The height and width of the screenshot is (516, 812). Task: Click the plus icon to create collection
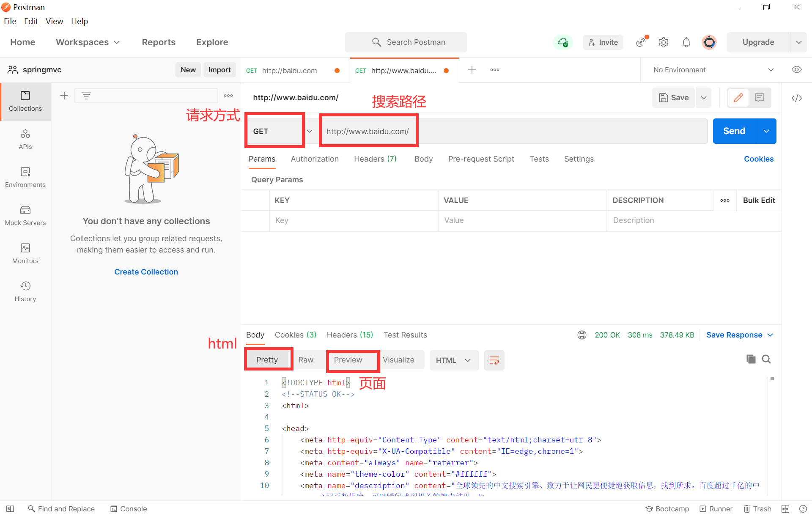[64, 96]
